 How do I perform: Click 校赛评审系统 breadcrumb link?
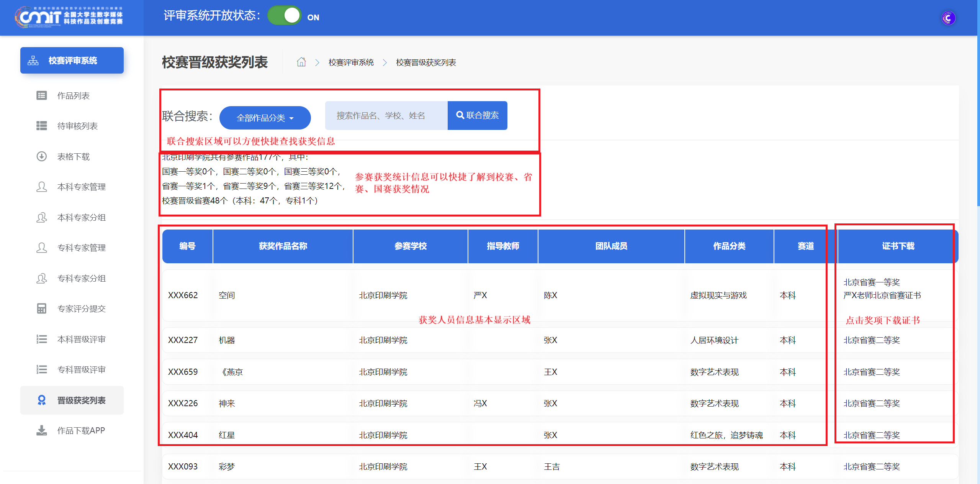coord(351,62)
